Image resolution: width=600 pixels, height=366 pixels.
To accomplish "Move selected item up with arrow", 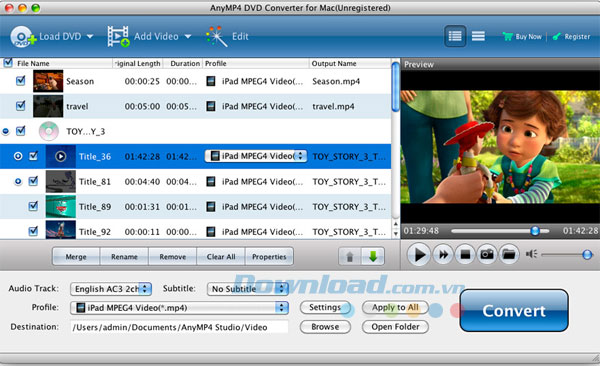I will [x=350, y=257].
